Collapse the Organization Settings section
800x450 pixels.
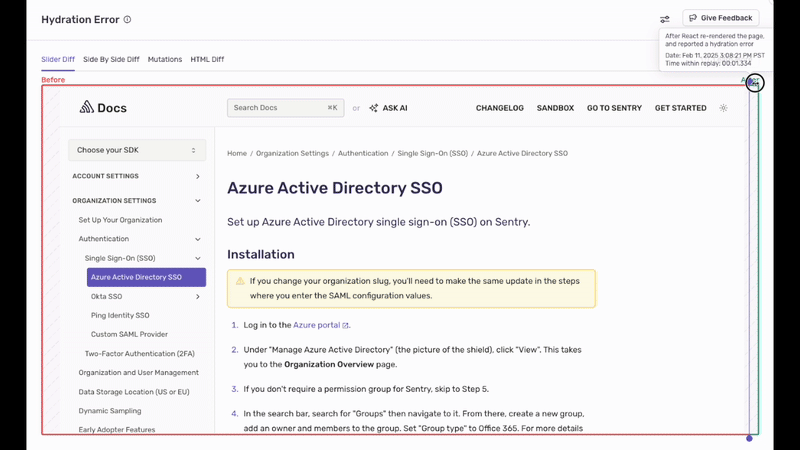(197, 201)
